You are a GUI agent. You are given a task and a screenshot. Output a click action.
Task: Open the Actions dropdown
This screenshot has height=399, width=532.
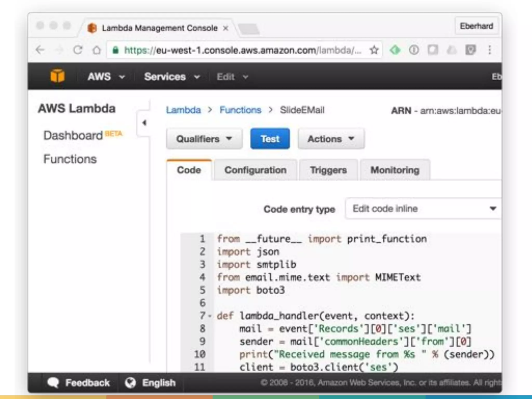331,139
